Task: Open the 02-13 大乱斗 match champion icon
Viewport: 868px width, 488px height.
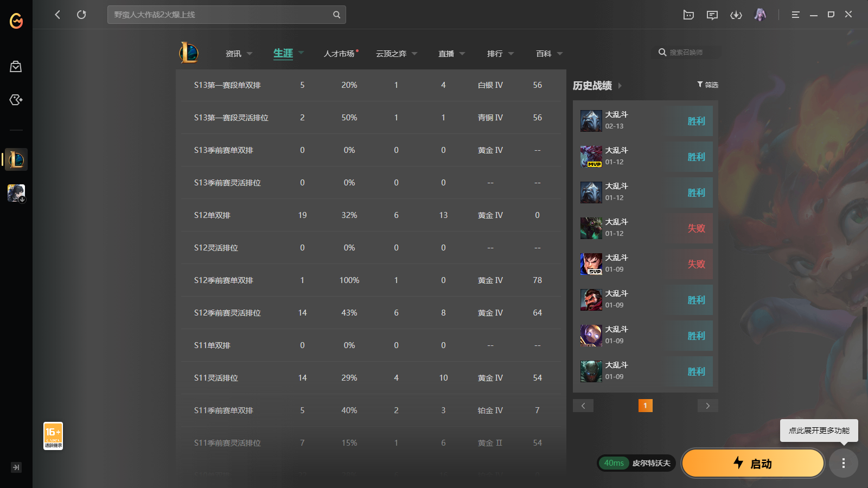Action: (591, 121)
